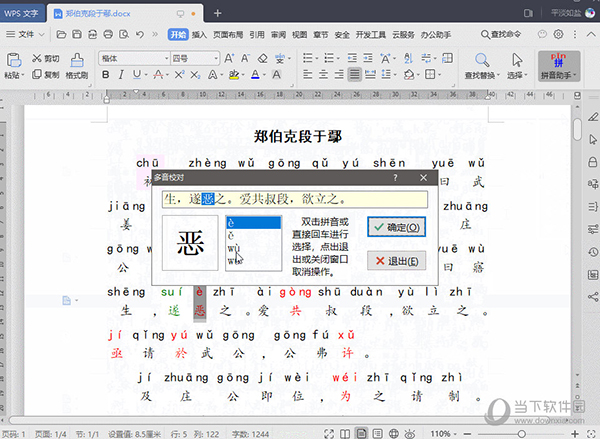
Task: Add a new document tab
Action: [217, 13]
